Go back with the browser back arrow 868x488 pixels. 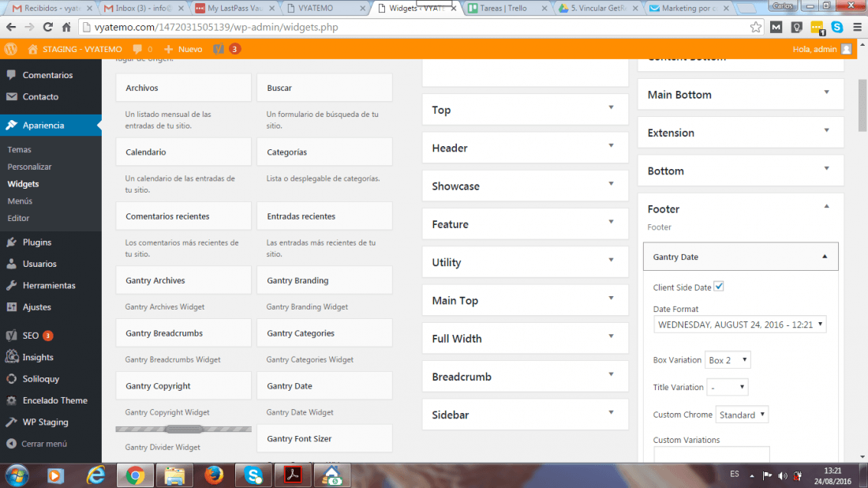[x=11, y=27]
